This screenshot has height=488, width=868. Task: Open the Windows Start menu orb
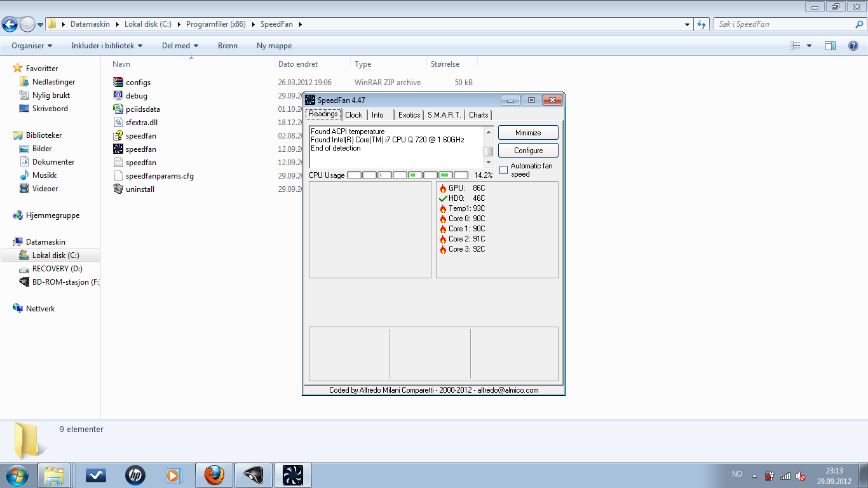click(17, 475)
